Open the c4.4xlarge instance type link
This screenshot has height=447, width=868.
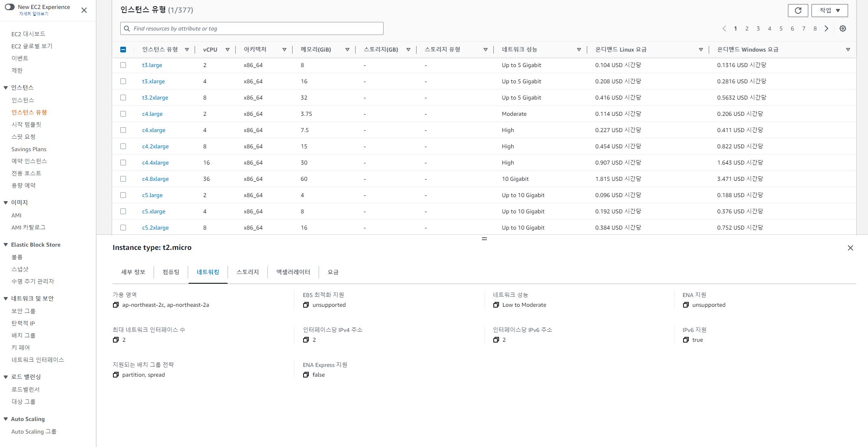point(155,163)
